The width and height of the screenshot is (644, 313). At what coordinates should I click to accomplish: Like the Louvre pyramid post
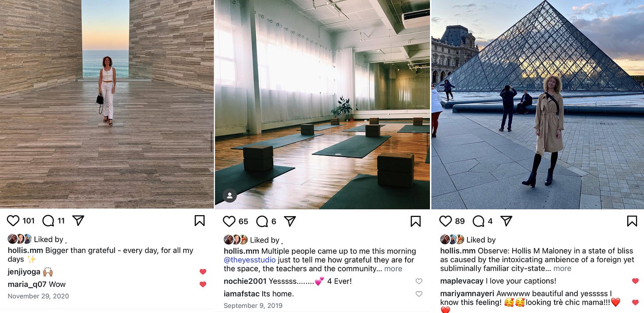(445, 221)
